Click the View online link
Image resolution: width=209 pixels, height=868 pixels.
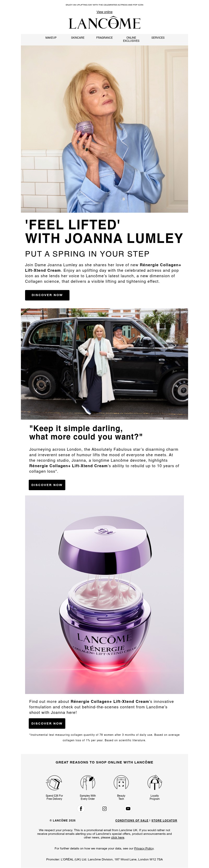[104, 12]
